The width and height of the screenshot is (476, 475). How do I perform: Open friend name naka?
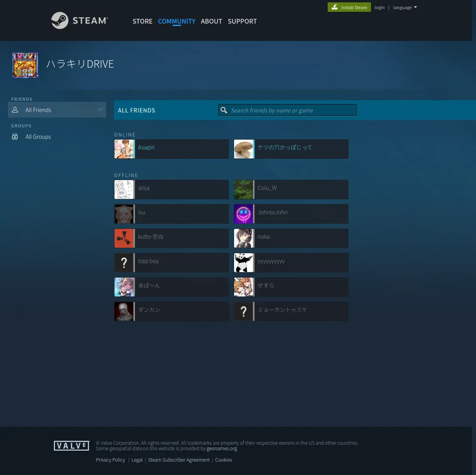(x=264, y=236)
